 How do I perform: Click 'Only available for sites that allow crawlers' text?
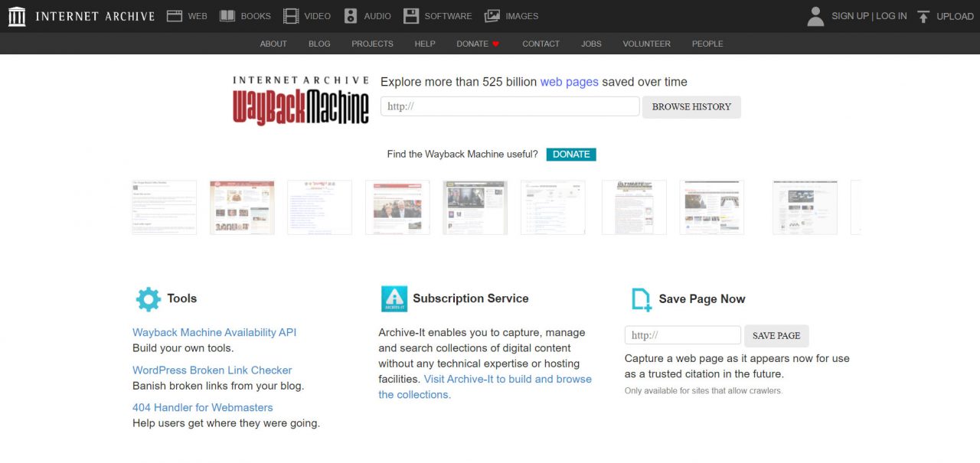[x=704, y=391]
